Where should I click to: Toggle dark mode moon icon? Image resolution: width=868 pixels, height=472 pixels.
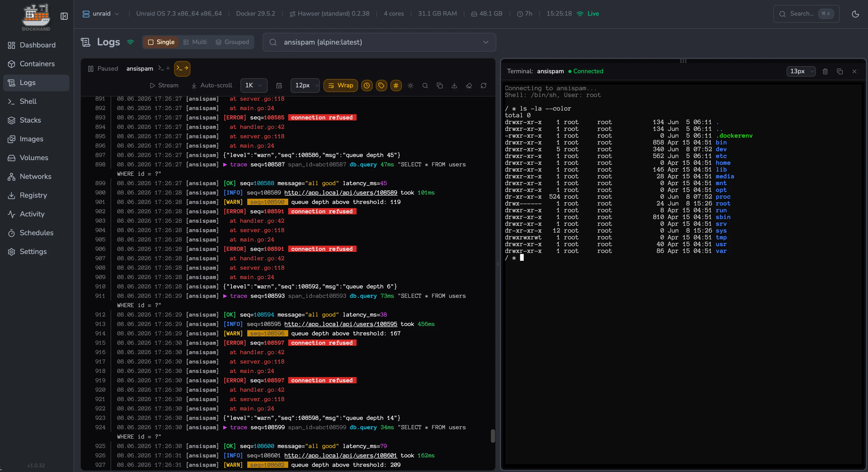point(855,14)
